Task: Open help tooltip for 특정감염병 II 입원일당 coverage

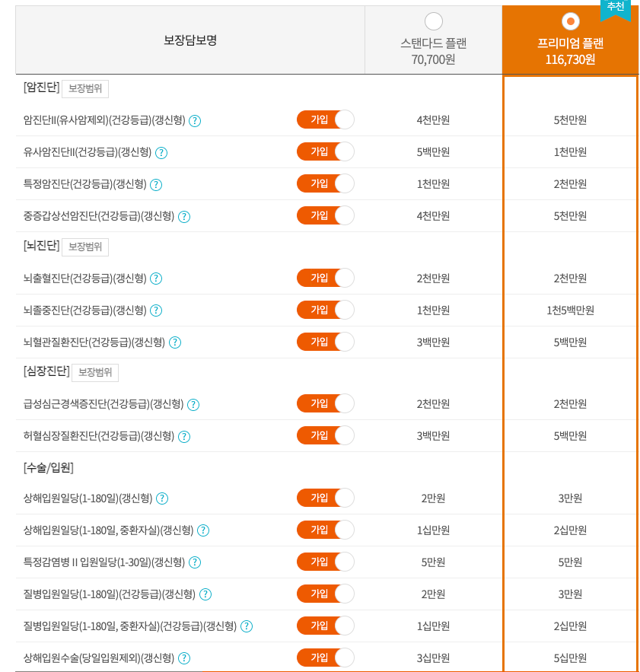Action: (x=194, y=562)
